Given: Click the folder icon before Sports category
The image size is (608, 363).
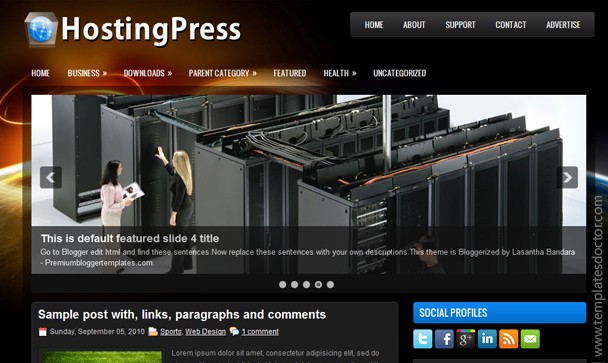Looking at the screenshot, I should pos(153,332).
